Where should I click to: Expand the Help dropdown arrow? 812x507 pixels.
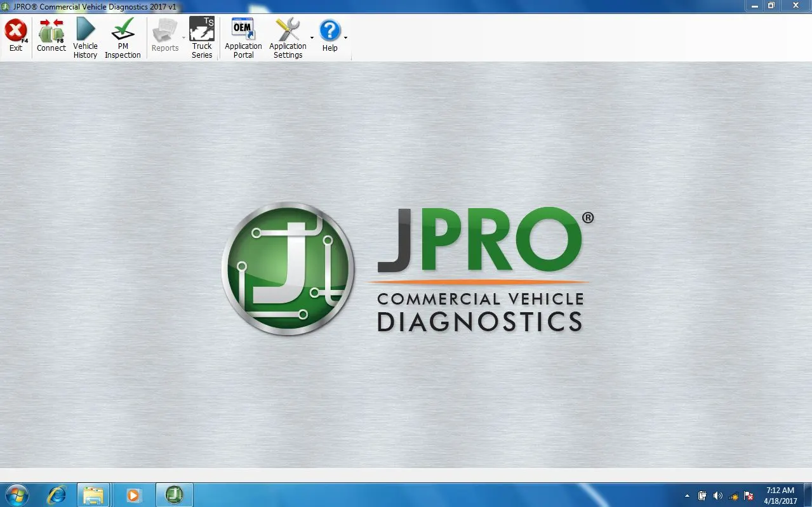(345, 38)
